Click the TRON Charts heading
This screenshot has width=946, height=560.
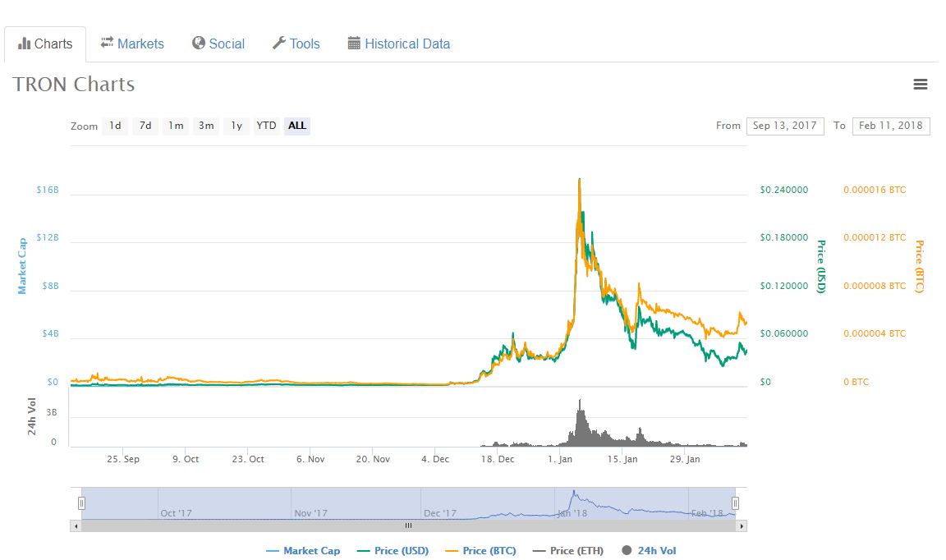(74, 85)
